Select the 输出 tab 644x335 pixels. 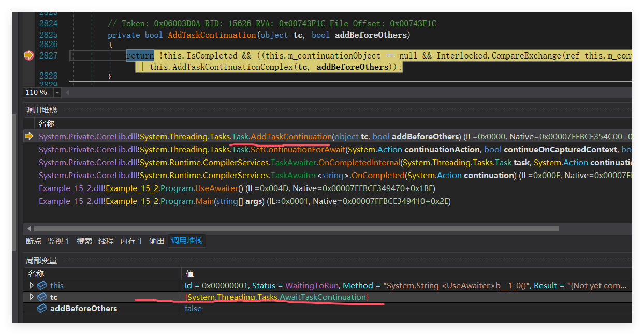[x=156, y=241]
